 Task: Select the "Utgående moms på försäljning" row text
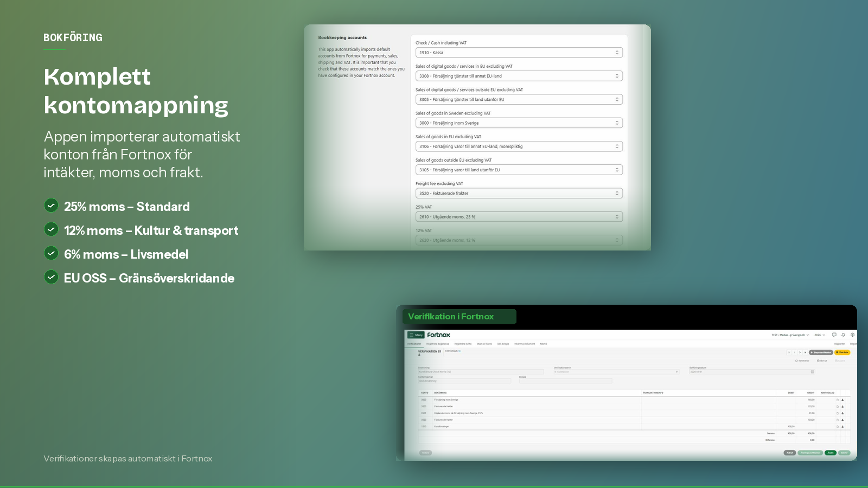[x=458, y=413]
